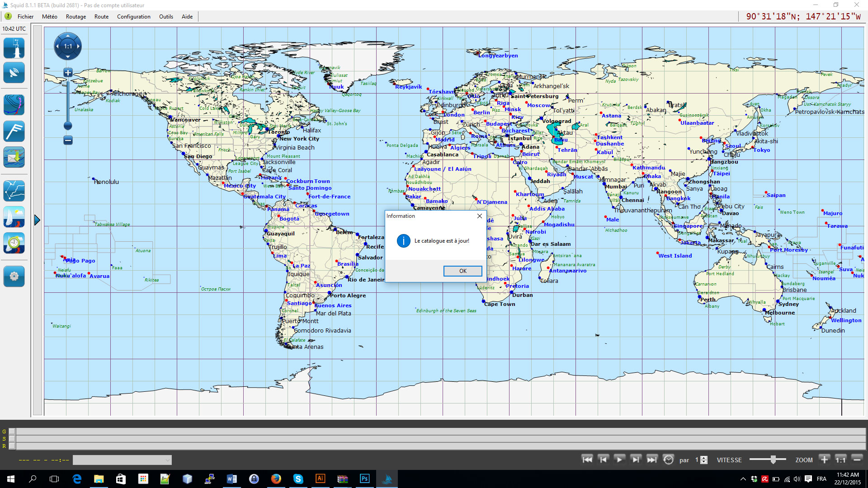Open the weather isobar chart tool
The height and width of the screenshot is (488, 868).
click(14, 105)
